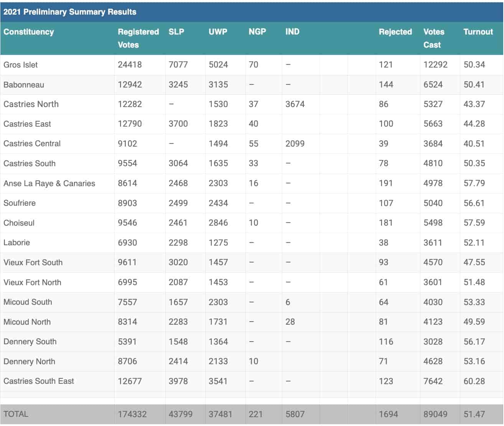504x426 pixels.
Task: Click the IND column header
Action: click(292, 32)
